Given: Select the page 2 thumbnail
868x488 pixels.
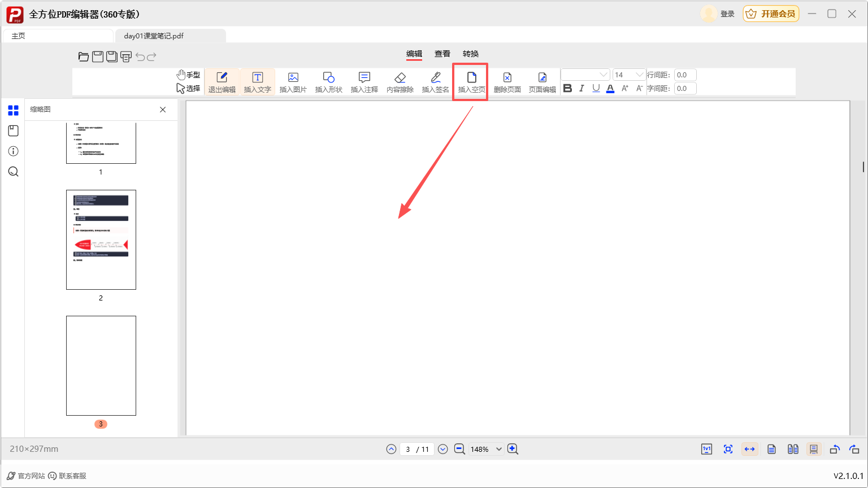Looking at the screenshot, I should [x=101, y=239].
